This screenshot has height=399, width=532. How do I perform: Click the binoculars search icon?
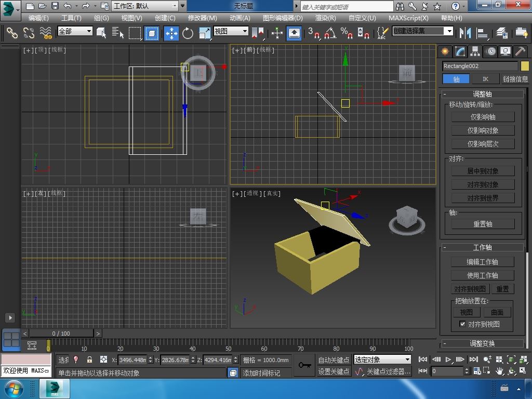[401, 6]
